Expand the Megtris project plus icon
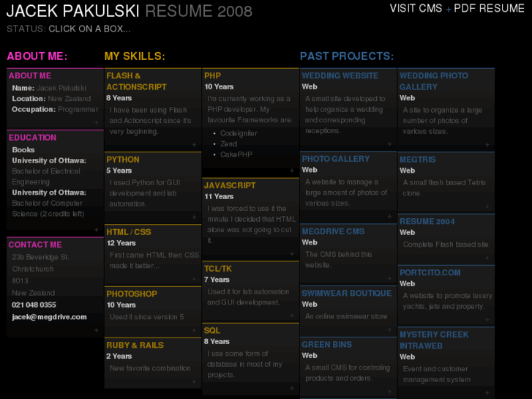The width and height of the screenshot is (532, 399). point(487,206)
